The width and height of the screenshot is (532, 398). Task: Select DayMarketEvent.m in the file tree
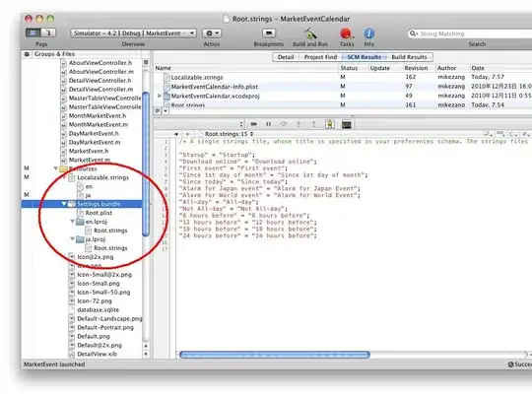coord(95,142)
